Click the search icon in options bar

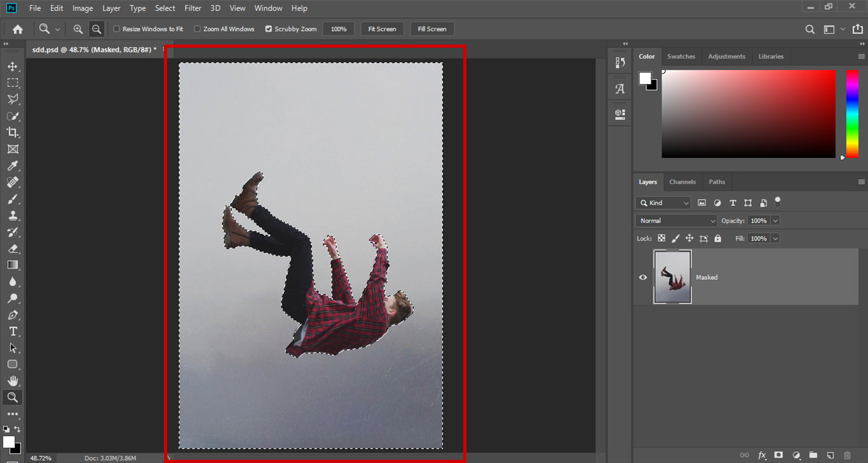pos(810,29)
